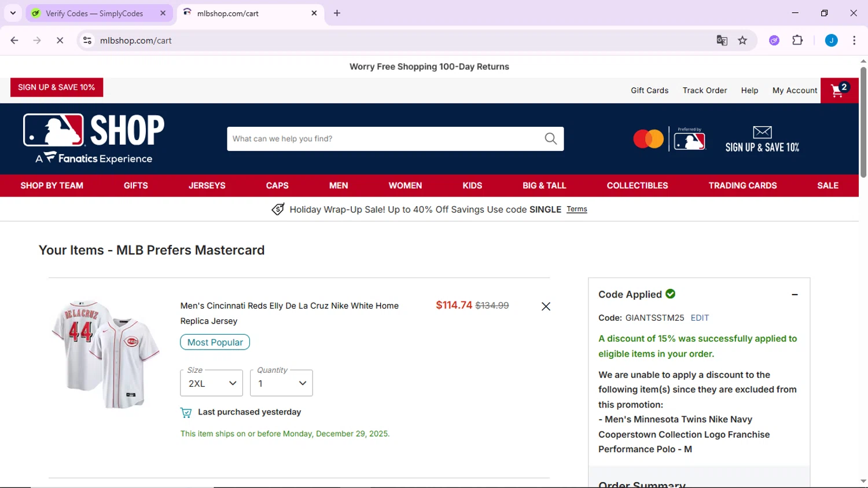Image resolution: width=868 pixels, height=488 pixels.
Task: Bookmark this page with the star icon
Action: (742, 41)
